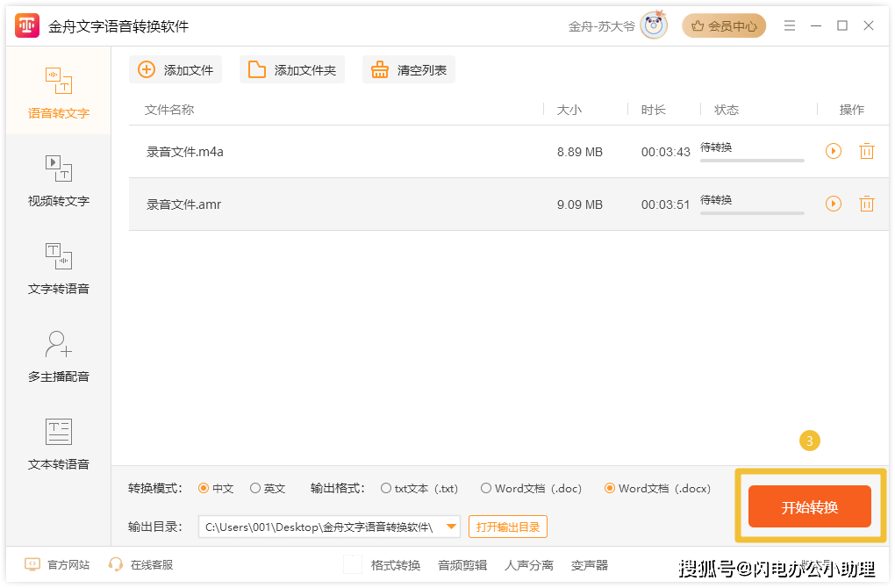Expand the output directory dropdown arrow
This screenshot has width=895, height=588.
pyautogui.click(x=452, y=527)
